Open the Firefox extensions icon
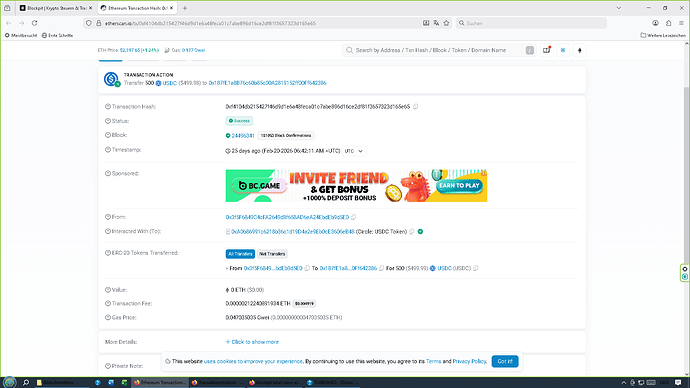This screenshot has height=388, width=690. tap(668, 23)
